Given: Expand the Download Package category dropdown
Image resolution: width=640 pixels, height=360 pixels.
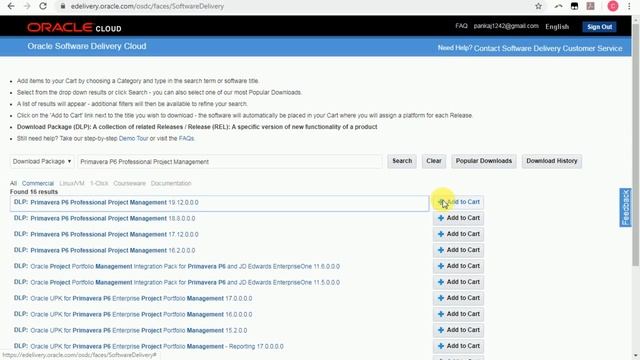Looking at the screenshot, I should [42, 162].
